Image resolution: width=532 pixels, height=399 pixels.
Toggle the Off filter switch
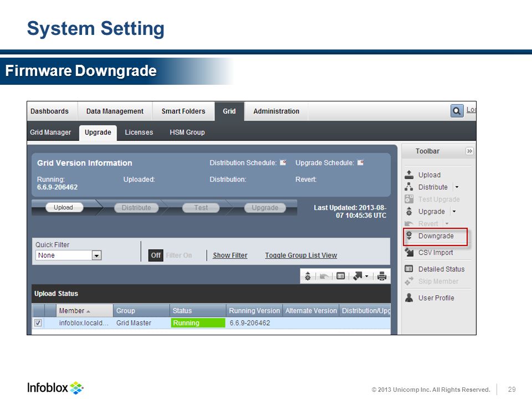point(156,255)
